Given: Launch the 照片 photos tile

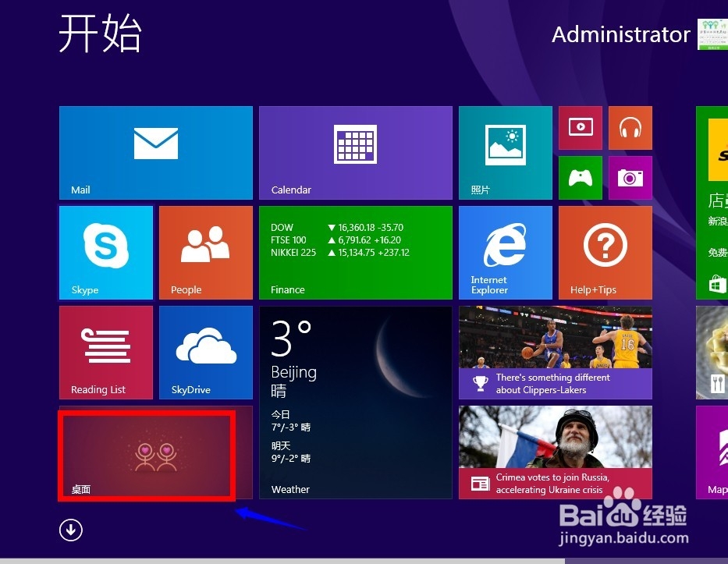Looking at the screenshot, I should tap(506, 153).
